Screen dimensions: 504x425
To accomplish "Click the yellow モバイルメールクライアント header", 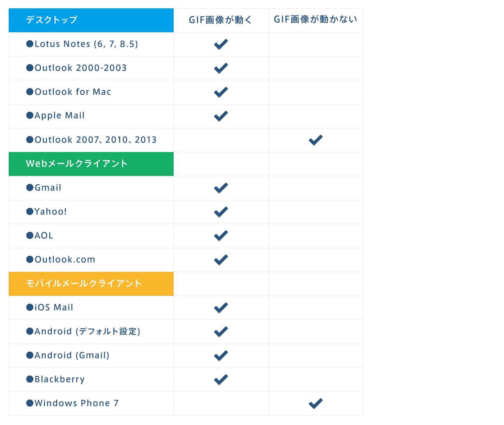I will [x=91, y=284].
